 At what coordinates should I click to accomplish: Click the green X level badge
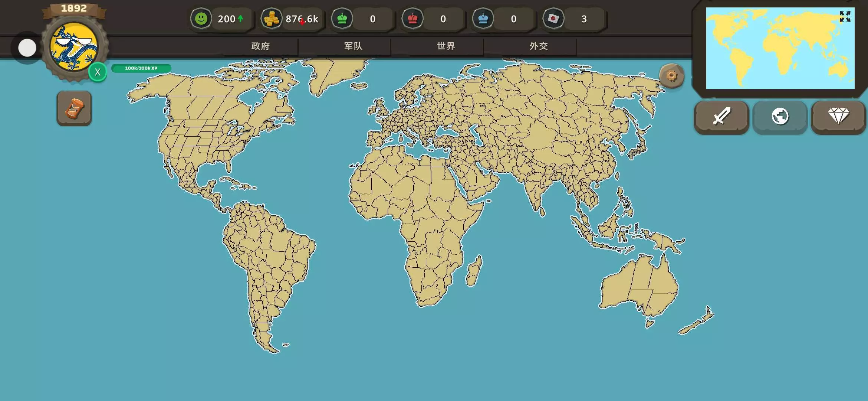click(x=98, y=72)
